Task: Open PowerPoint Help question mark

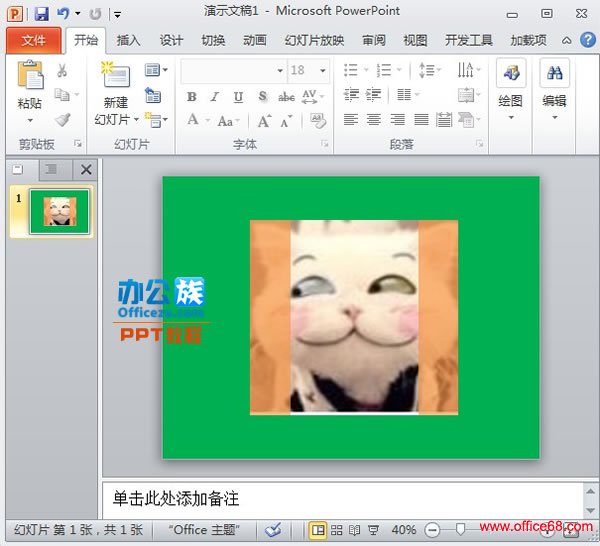Action: click(x=588, y=40)
